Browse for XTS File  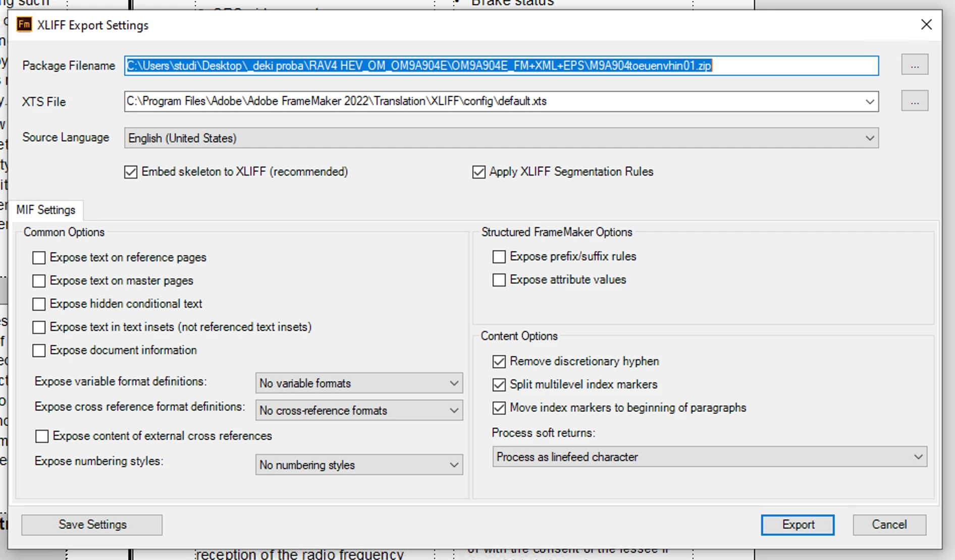[915, 101]
